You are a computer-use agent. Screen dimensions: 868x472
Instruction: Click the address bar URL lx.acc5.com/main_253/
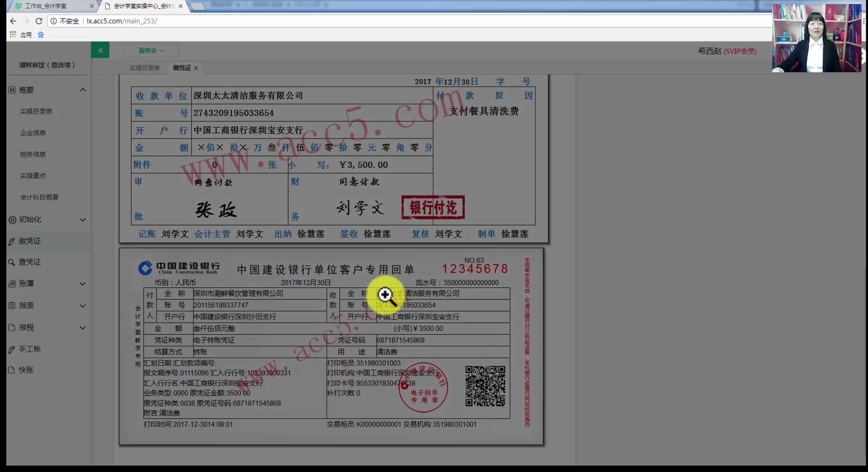[122, 21]
